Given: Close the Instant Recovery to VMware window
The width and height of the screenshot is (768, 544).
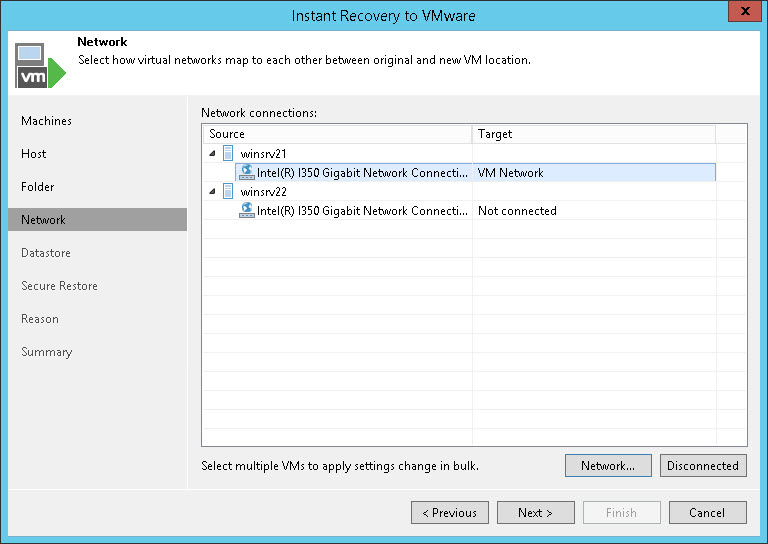Looking at the screenshot, I should [x=741, y=16].
